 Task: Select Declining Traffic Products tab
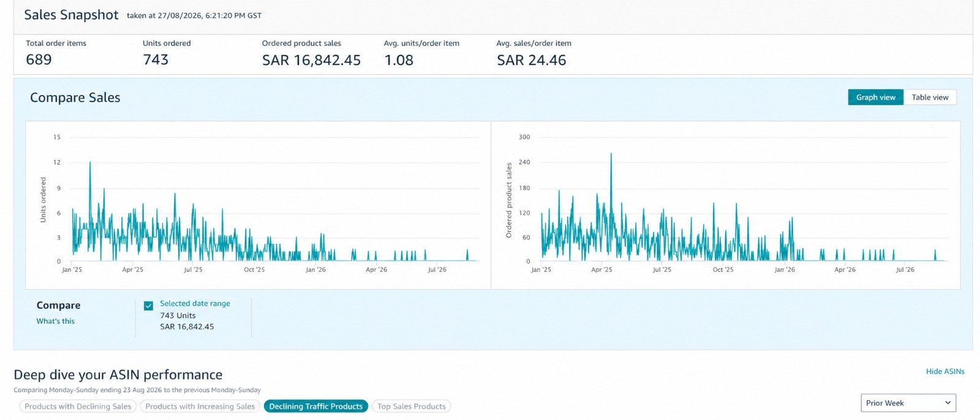pos(315,407)
